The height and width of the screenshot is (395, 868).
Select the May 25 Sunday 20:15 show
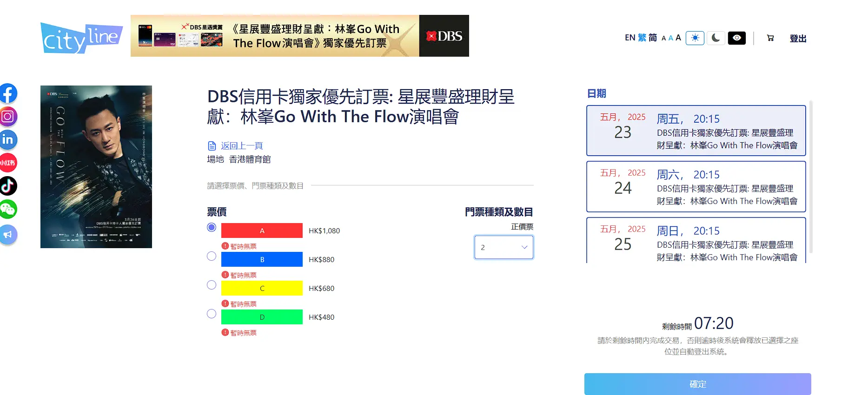point(696,240)
